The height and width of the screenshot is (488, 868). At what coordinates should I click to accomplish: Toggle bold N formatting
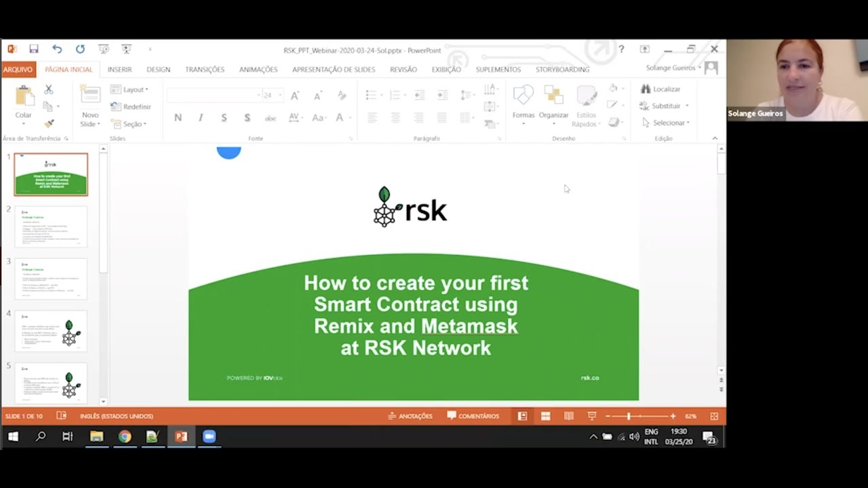[x=178, y=117]
